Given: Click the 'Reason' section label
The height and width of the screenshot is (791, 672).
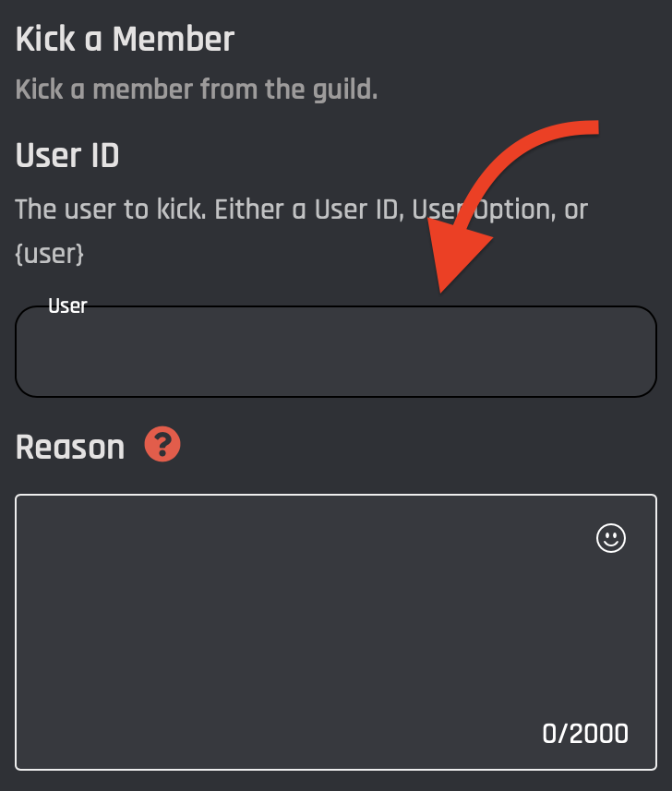Looking at the screenshot, I should click(x=70, y=448).
